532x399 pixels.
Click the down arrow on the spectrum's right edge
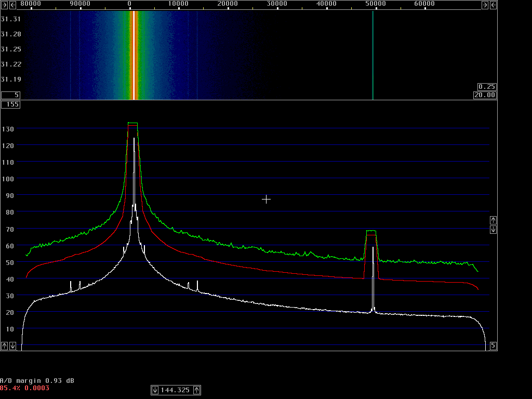point(494,230)
